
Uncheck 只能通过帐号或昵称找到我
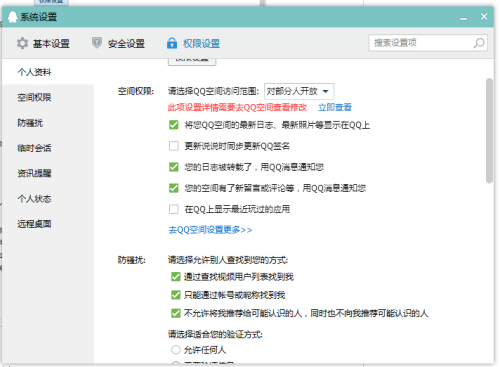click(x=176, y=295)
